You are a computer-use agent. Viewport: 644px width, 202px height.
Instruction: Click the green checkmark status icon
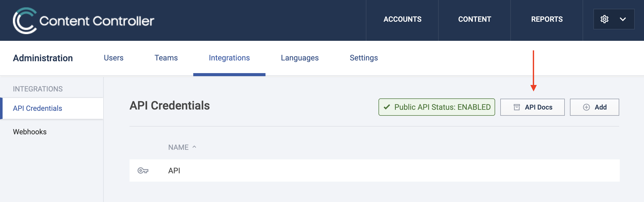click(x=387, y=107)
